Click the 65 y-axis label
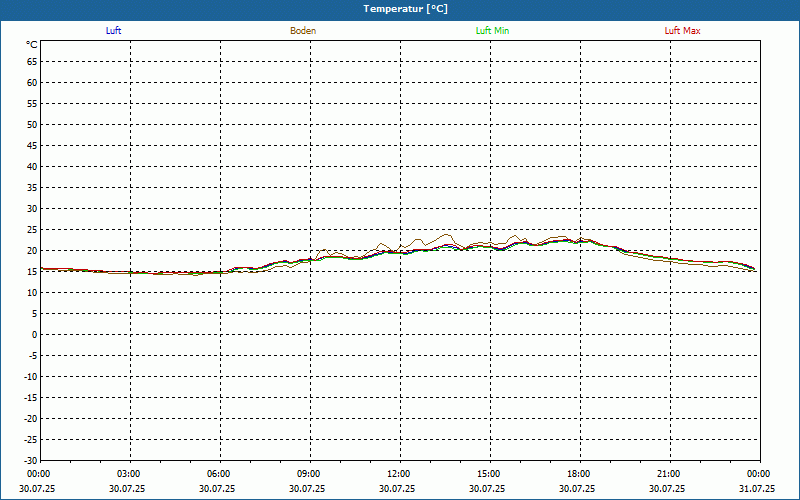This screenshot has width=800, height=500. coord(32,62)
